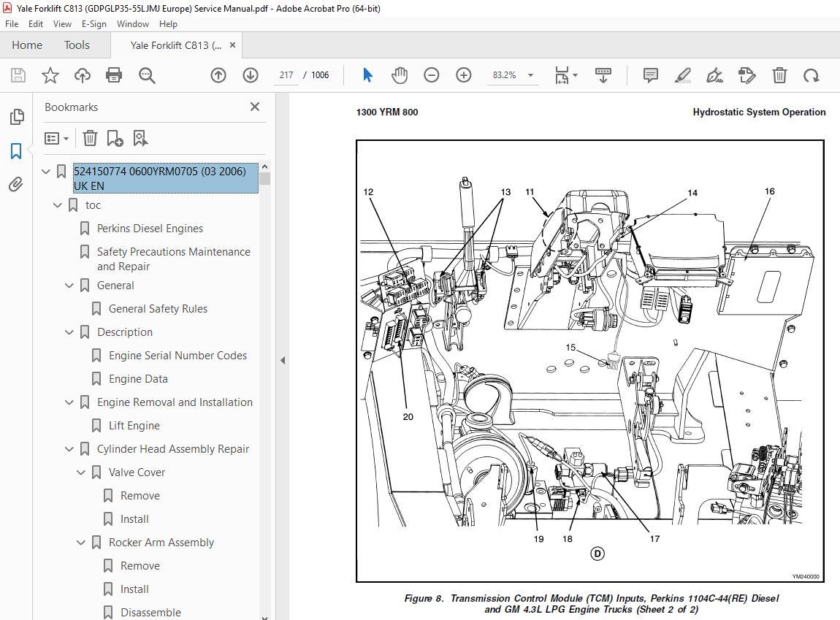
Task: Open the bookmarks options menu
Action: pos(57,139)
